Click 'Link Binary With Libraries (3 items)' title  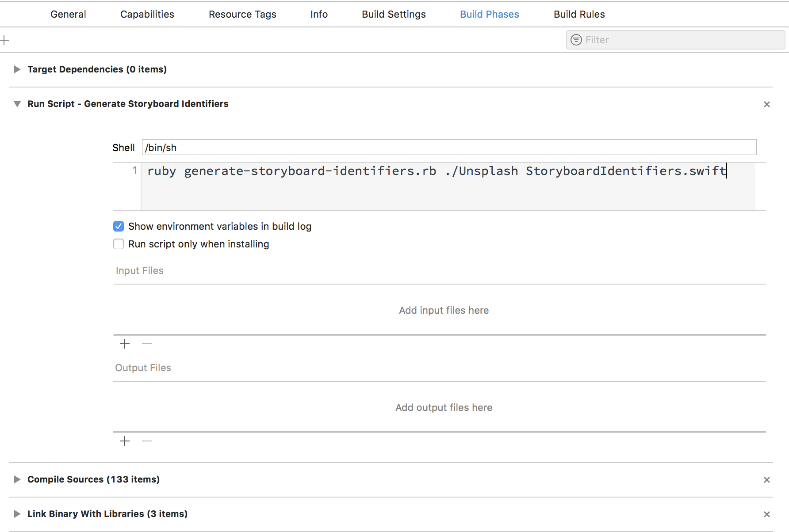point(107,514)
